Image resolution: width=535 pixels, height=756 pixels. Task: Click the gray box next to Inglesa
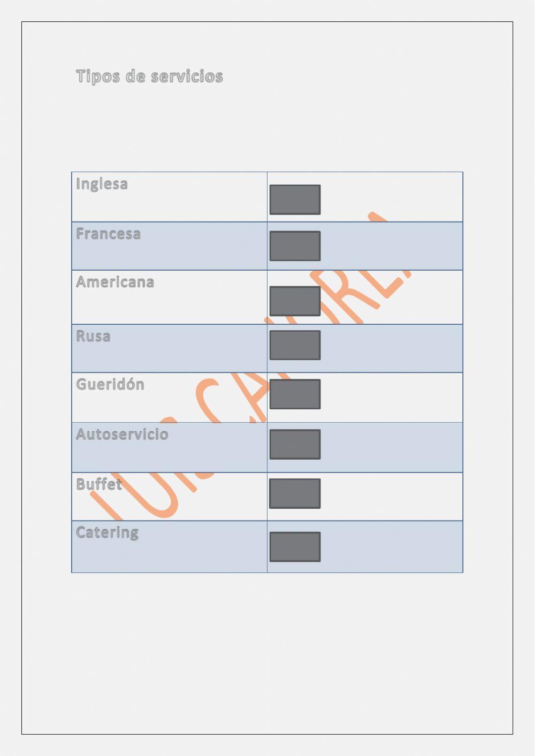coord(295,200)
